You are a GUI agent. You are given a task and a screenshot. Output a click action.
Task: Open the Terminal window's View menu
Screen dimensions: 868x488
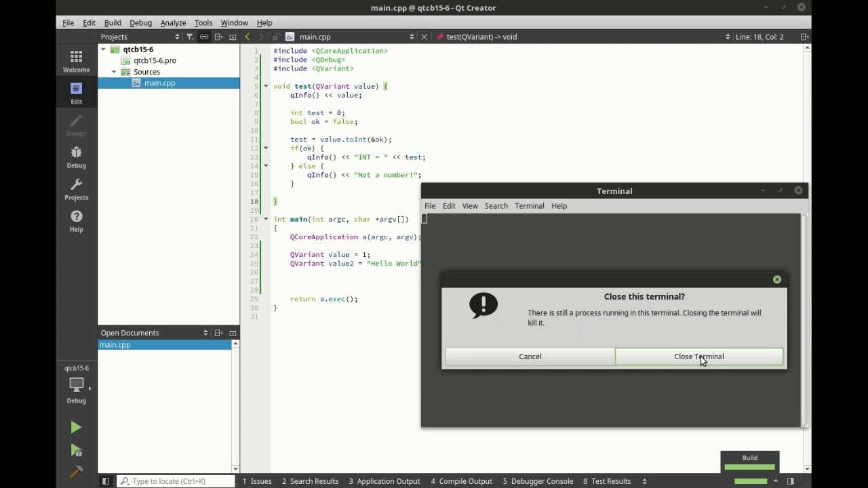470,206
